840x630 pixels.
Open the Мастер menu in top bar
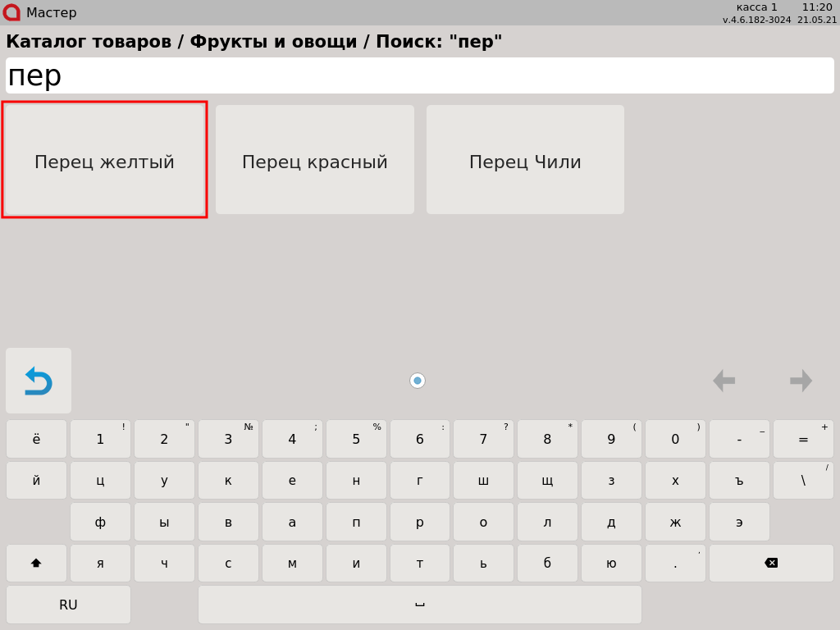pos(51,13)
